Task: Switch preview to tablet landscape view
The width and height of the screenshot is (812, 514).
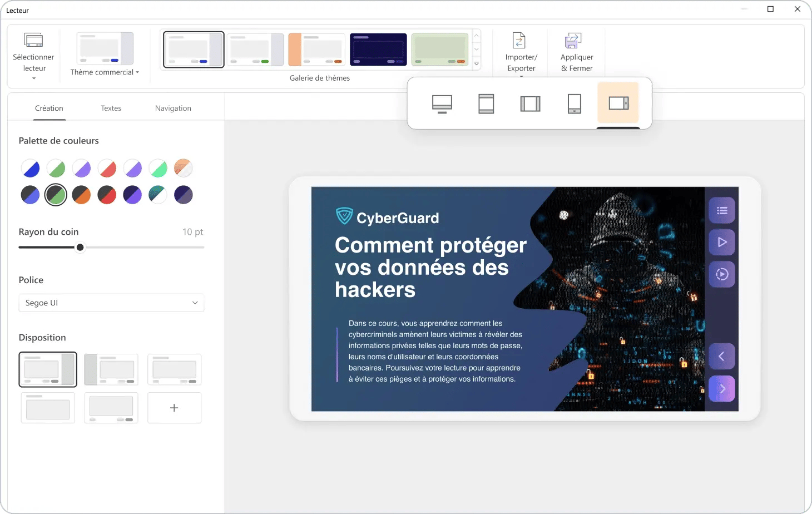Action: pos(530,103)
